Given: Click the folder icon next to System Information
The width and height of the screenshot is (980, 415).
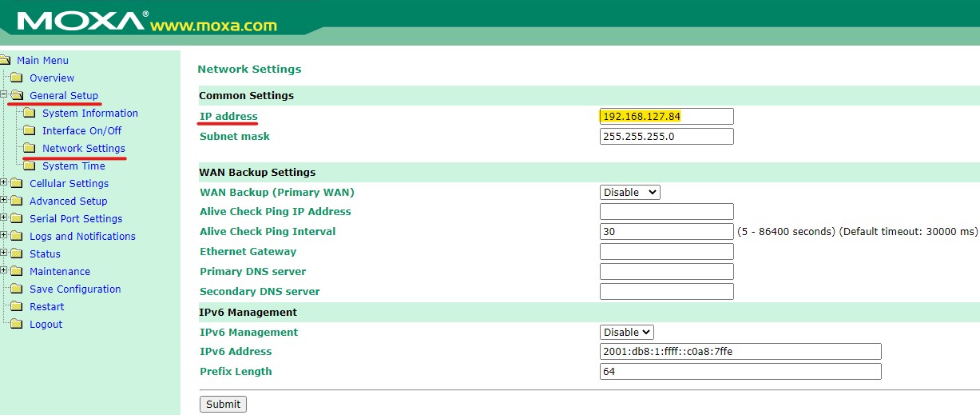Looking at the screenshot, I should coord(29,113).
